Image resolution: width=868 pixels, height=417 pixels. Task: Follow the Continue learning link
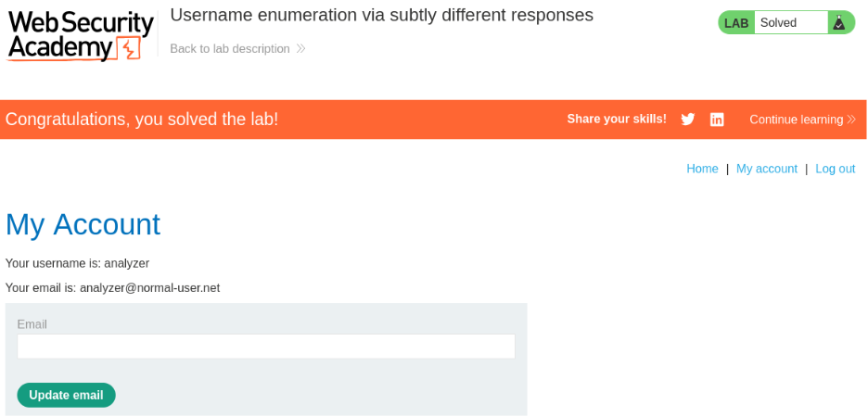pyautogui.click(x=796, y=120)
